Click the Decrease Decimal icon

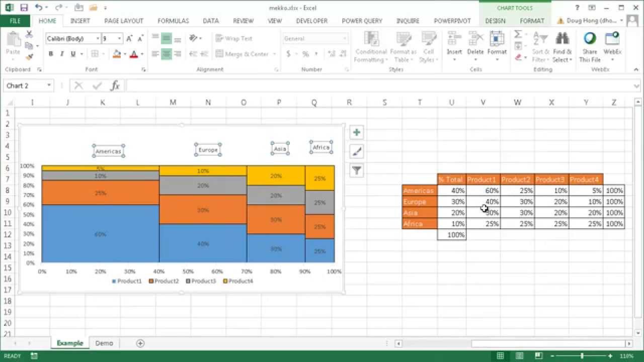[x=342, y=54]
